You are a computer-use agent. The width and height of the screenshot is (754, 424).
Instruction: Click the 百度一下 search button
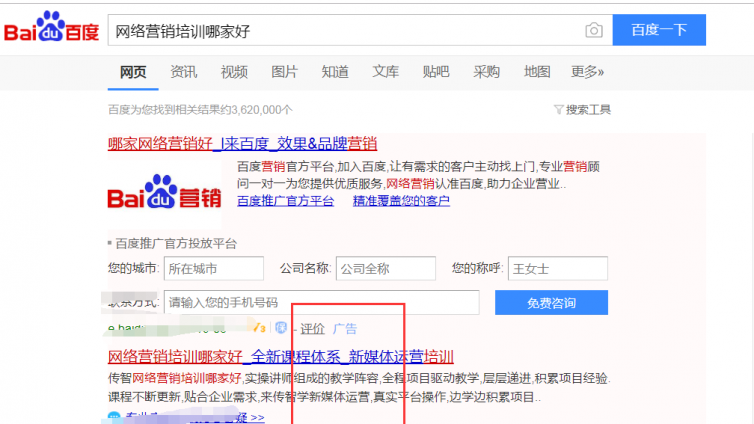pyautogui.click(x=659, y=30)
